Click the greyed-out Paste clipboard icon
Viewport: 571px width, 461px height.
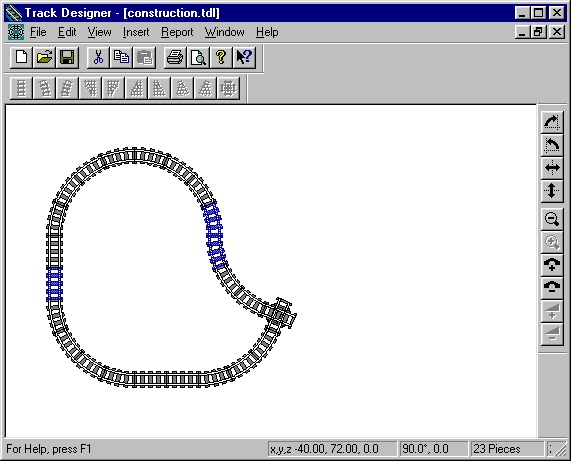pos(145,58)
